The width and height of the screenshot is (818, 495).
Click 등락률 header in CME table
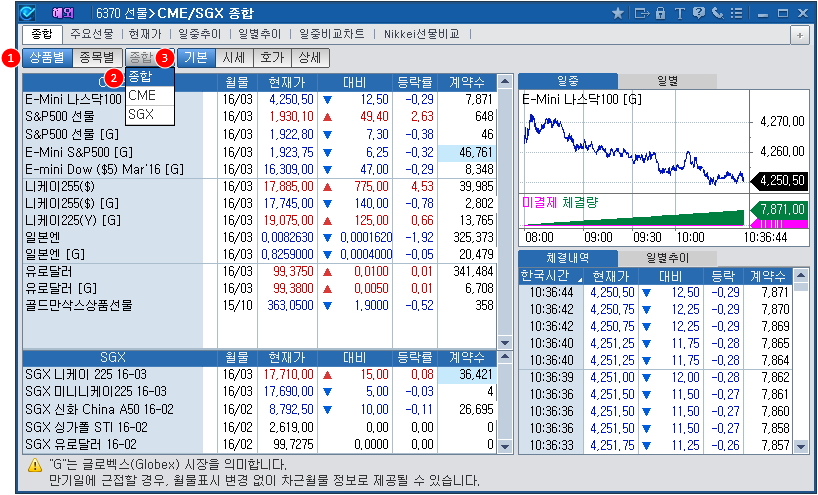[x=415, y=82]
